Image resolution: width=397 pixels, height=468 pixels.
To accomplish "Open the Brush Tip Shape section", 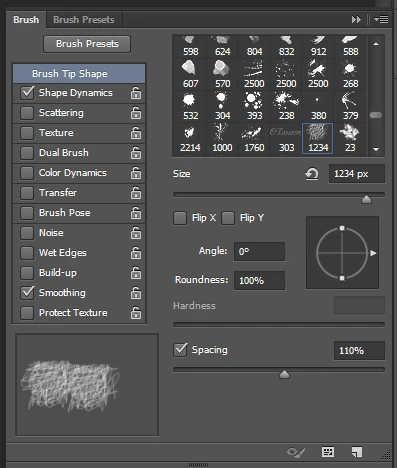I will 79,74.
